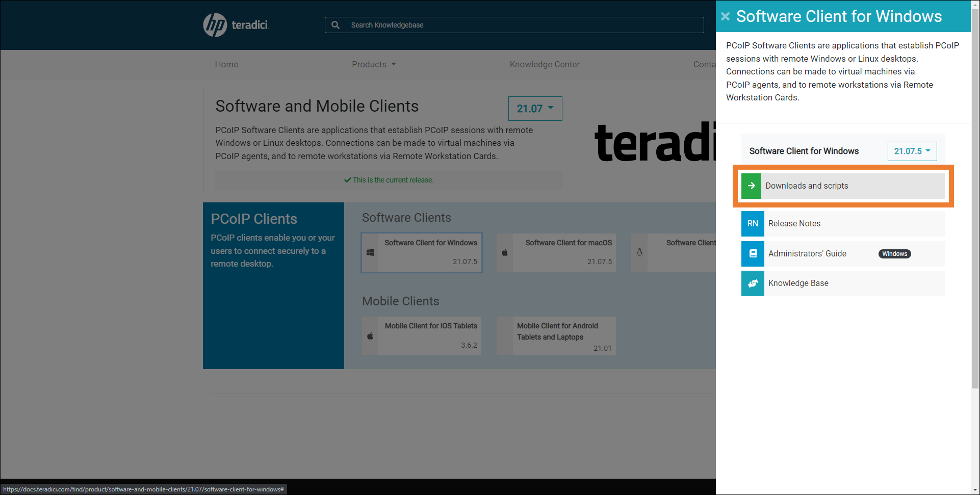Close the Software Client for Windows panel

click(x=725, y=16)
